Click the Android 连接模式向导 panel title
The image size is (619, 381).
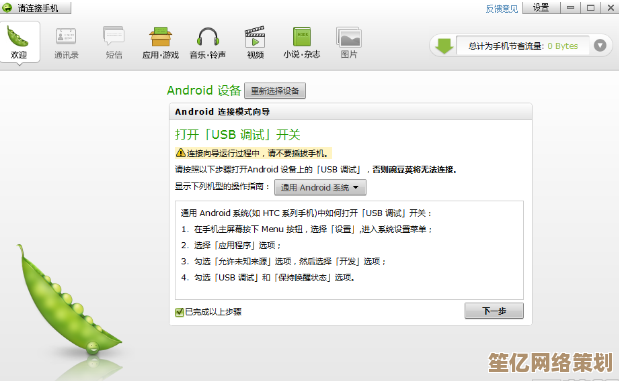(x=222, y=112)
